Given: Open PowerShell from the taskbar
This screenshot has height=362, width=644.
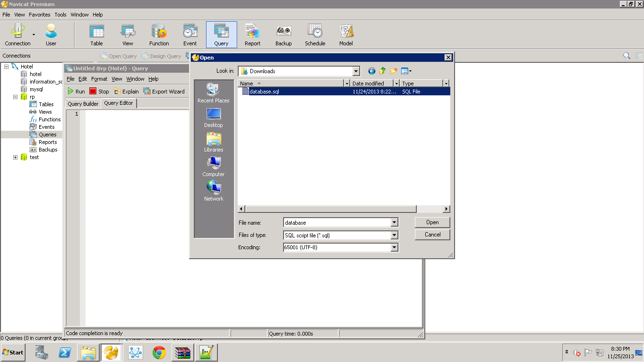Looking at the screenshot, I should (x=65, y=353).
